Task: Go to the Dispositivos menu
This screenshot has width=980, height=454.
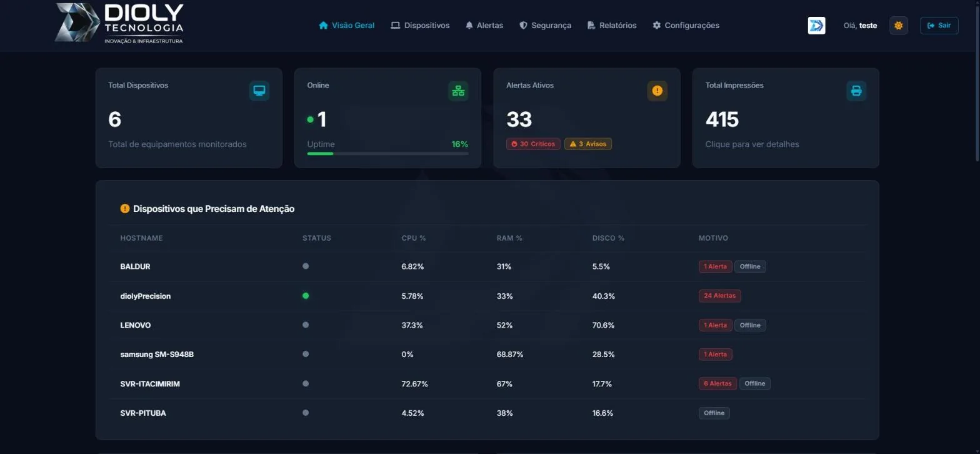Action: click(420, 26)
